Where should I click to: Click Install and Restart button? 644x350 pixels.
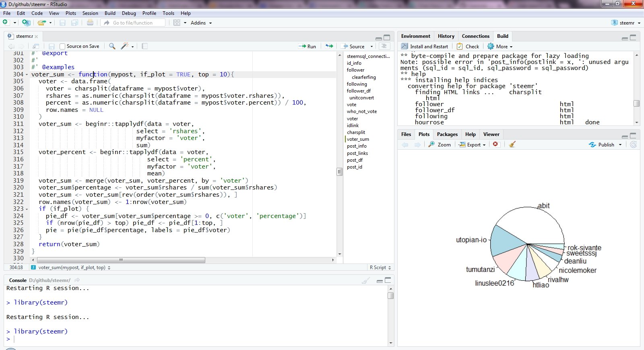click(x=425, y=46)
